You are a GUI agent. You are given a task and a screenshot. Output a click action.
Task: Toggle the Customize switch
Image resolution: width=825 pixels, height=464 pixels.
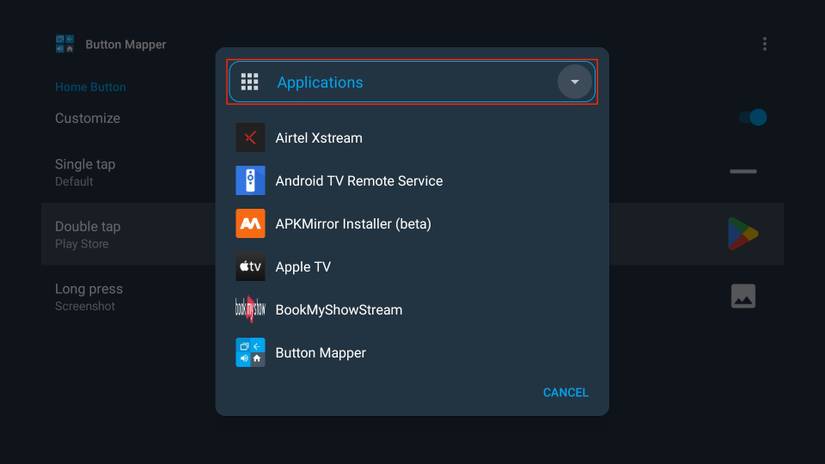[753, 118]
